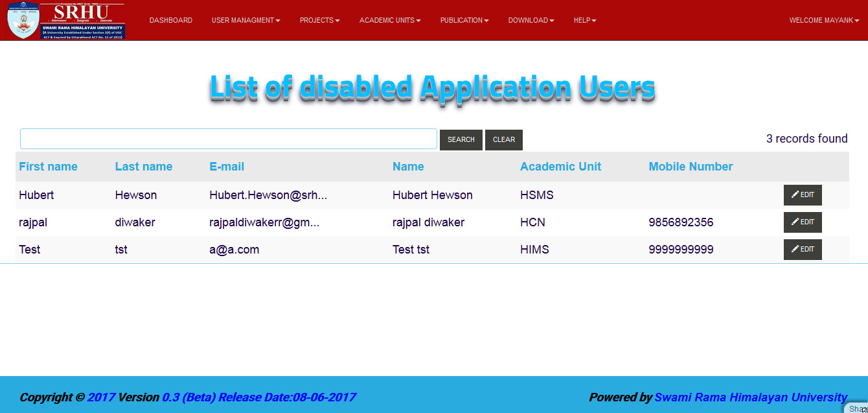Select the a@a.com email cell
The height and width of the screenshot is (413, 868).
click(x=234, y=250)
